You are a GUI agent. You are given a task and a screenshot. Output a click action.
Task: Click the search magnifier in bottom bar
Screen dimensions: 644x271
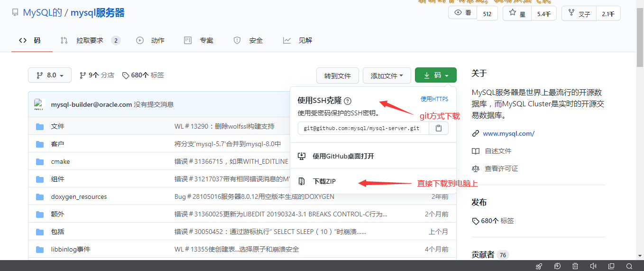tap(629, 266)
